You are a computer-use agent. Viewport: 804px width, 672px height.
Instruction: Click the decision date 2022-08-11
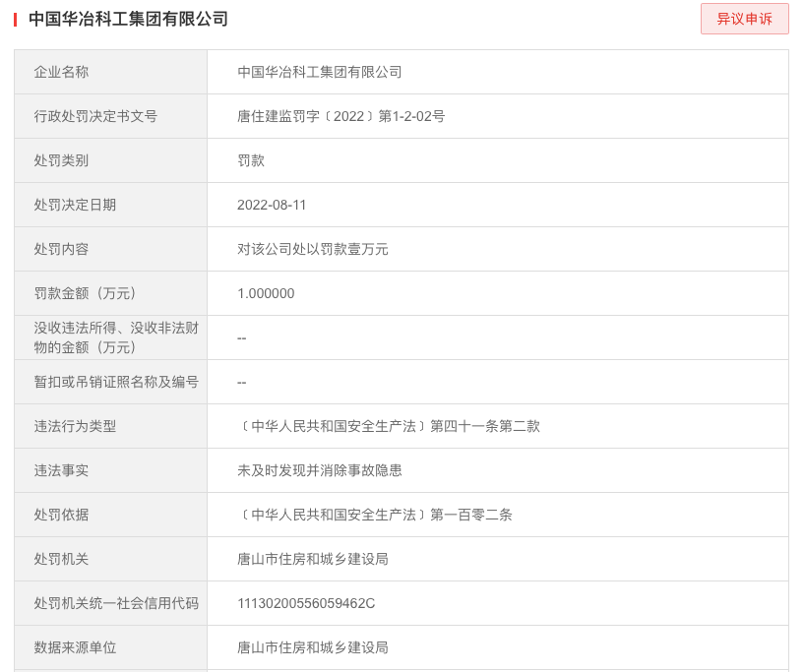[x=272, y=205]
